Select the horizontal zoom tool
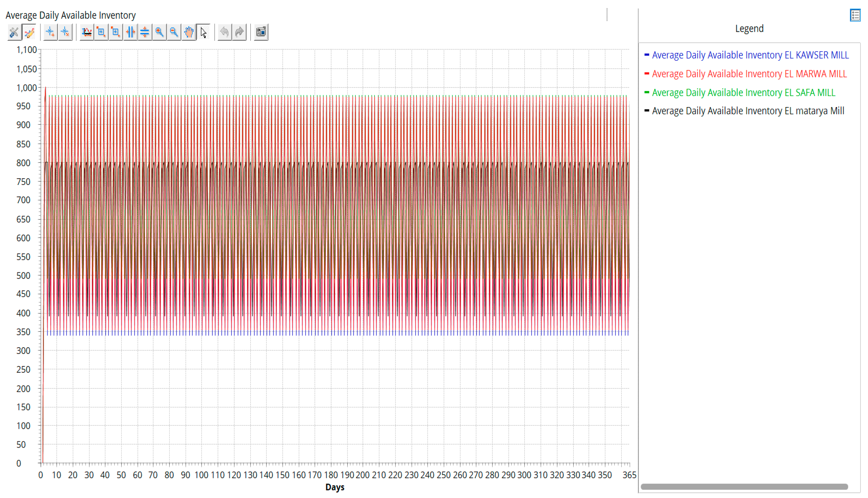 click(x=130, y=32)
